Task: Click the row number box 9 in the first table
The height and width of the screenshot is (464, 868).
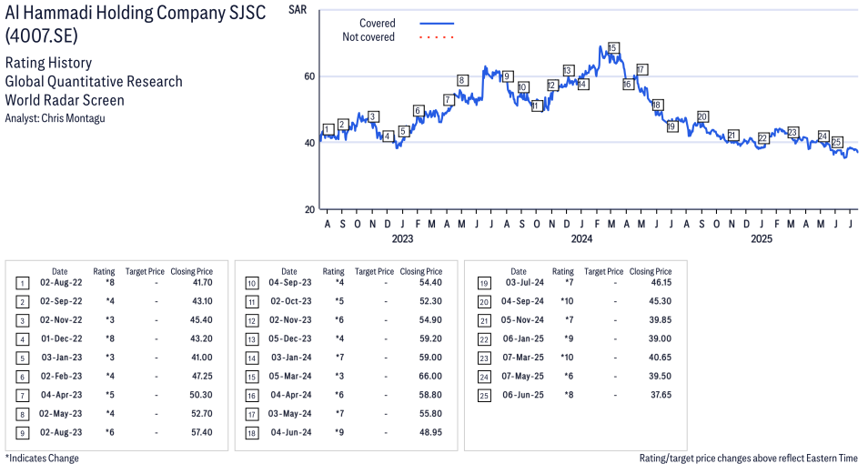Action: click(22, 433)
